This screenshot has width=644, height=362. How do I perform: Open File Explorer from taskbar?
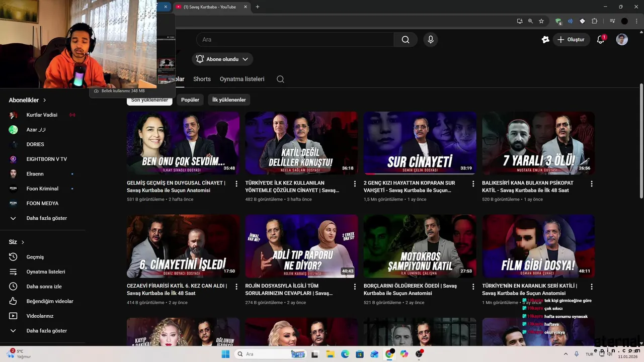point(330,354)
